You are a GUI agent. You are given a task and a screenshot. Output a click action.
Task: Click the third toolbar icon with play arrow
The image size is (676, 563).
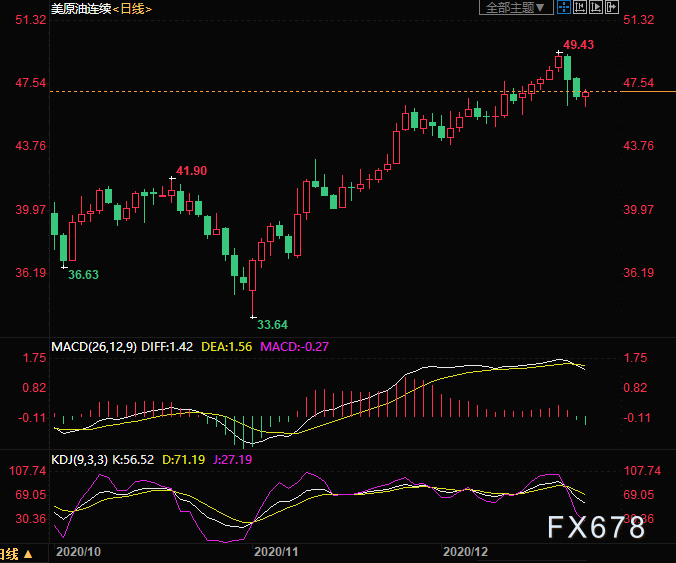599,8
